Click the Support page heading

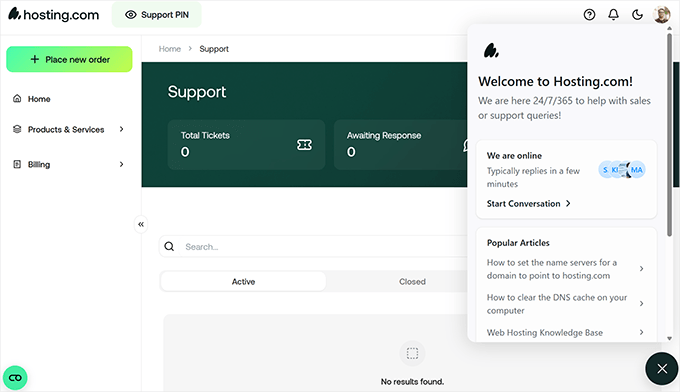point(197,92)
